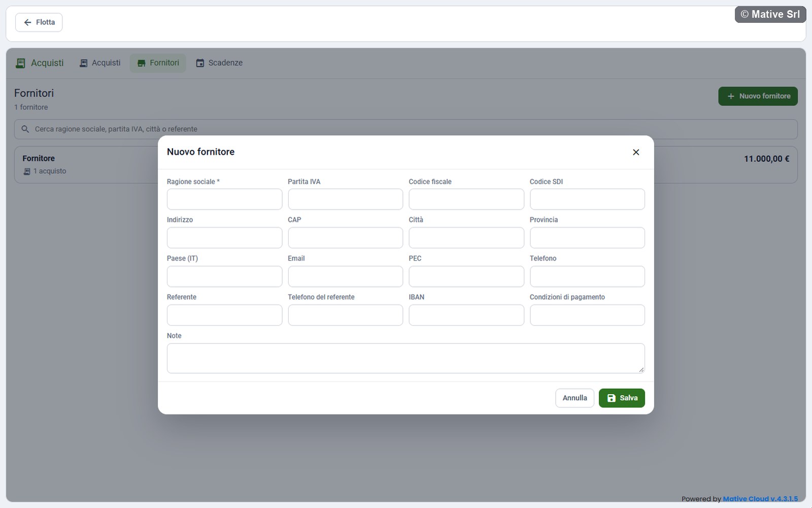Select the Fornitori tab
Viewport: 812px width, 508px height.
[158, 63]
